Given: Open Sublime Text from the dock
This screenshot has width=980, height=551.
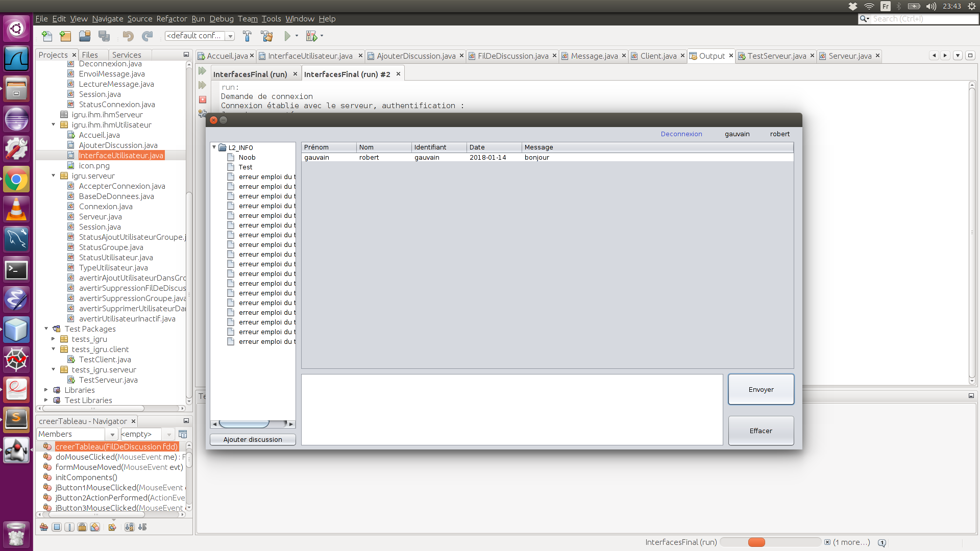Looking at the screenshot, I should pos(16,419).
